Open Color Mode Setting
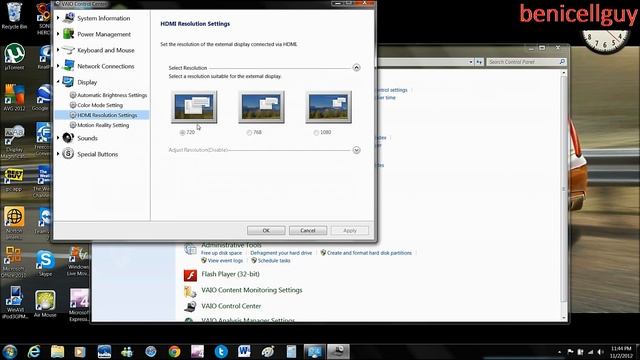 100,105
